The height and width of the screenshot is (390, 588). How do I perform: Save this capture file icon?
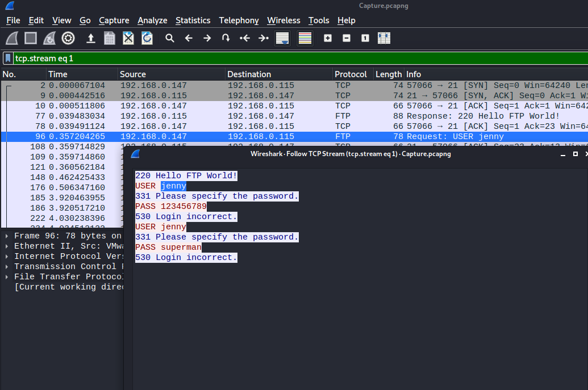110,38
